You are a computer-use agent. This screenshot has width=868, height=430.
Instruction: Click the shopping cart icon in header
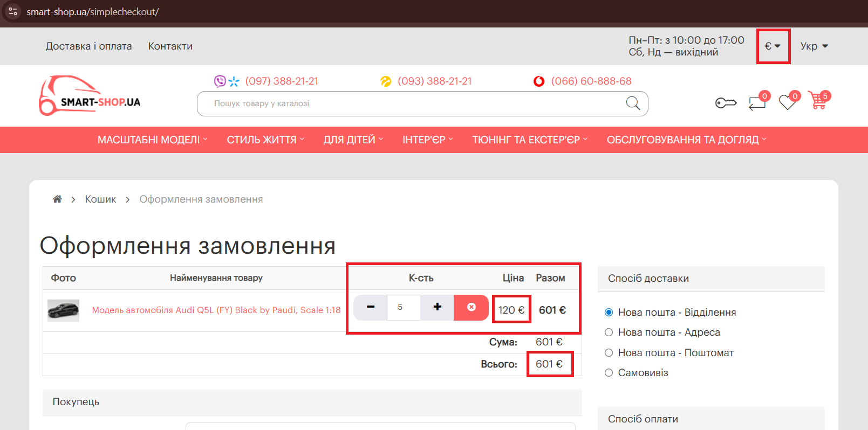pyautogui.click(x=818, y=101)
